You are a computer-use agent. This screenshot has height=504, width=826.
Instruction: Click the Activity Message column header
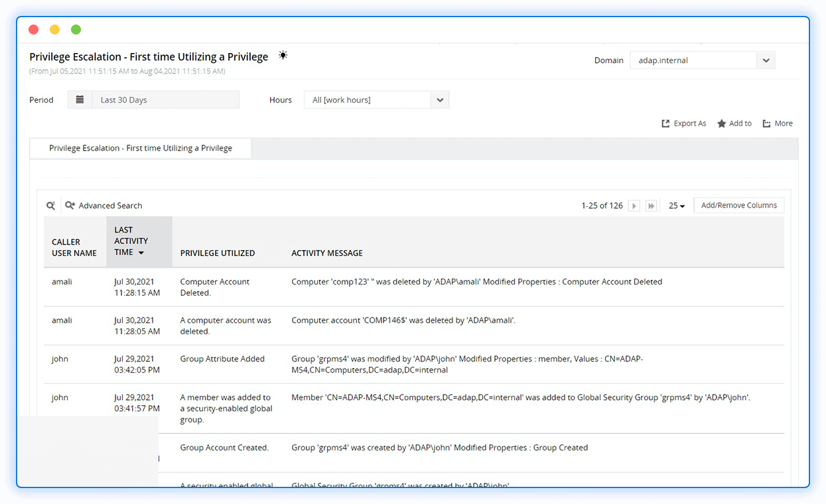(327, 253)
